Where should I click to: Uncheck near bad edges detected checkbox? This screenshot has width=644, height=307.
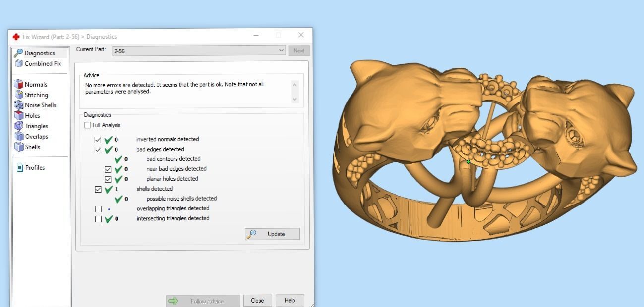[x=108, y=169]
